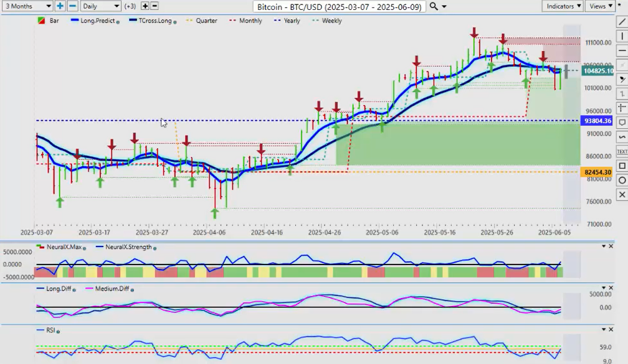
Task: Click the 93804.36 yearly price label
Action: [x=597, y=121]
